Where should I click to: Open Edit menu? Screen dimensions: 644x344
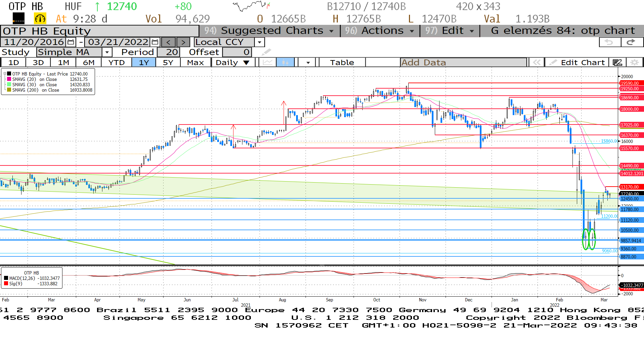450,31
